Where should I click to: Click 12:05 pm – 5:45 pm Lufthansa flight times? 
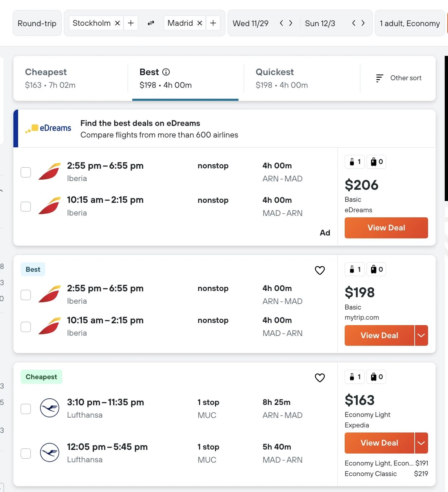107,447
